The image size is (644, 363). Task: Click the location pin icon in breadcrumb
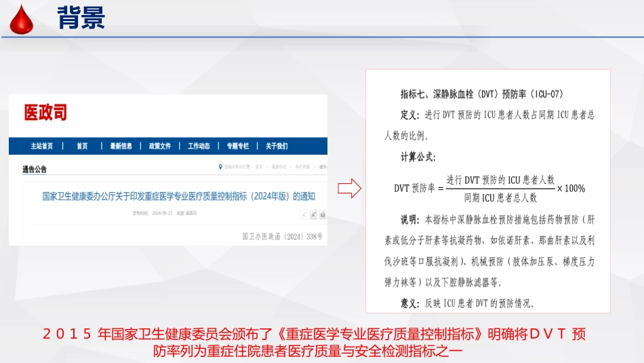click(220, 167)
